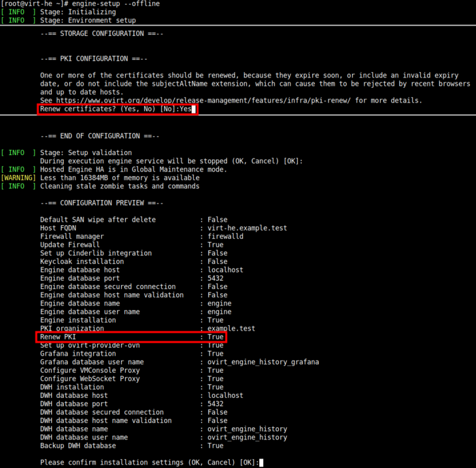Click the firewalld Firewall manager value
Screen dimensions: 476x468
(226, 236)
